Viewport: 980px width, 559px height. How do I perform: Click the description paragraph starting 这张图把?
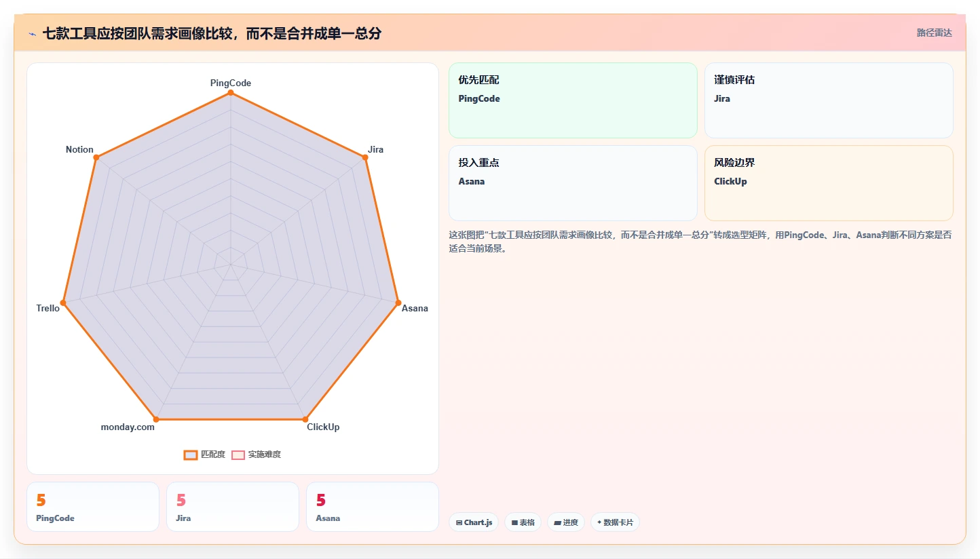pyautogui.click(x=699, y=242)
